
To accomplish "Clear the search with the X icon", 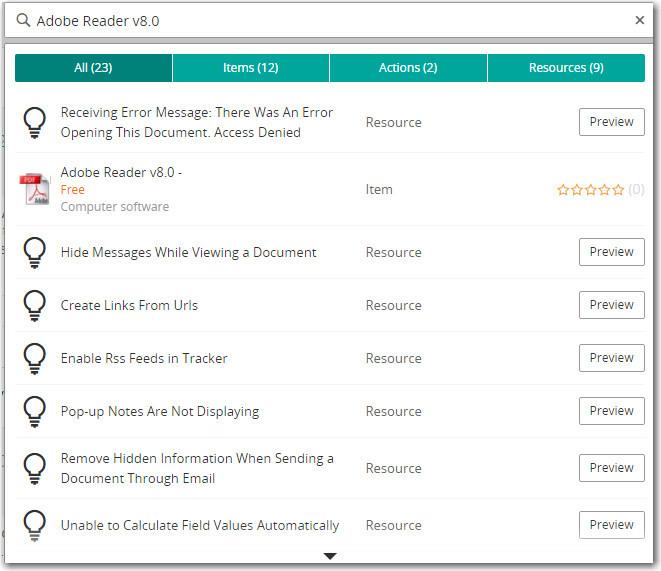I will click(x=639, y=20).
